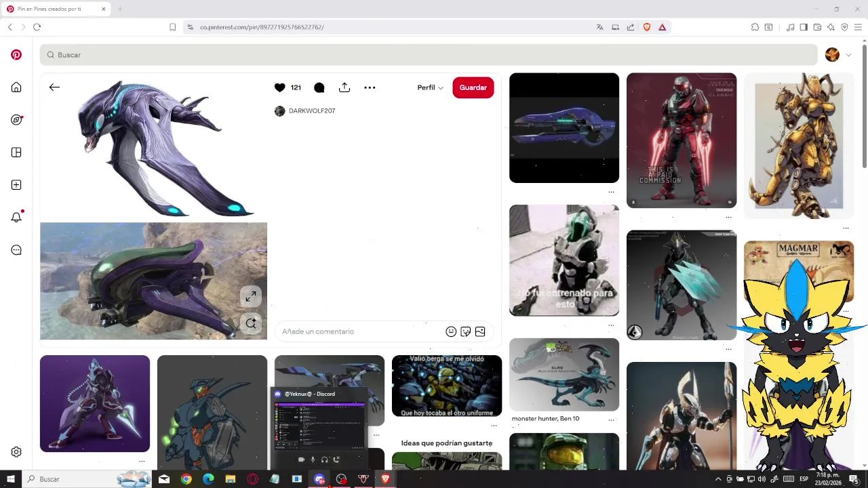Open red Spartan paid commission pin
The image size is (868, 488).
tap(682, 140)
